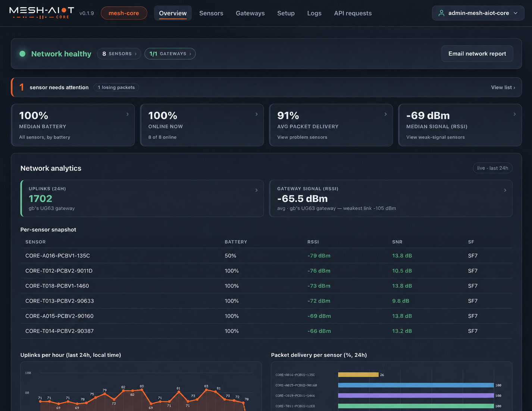Open the Setup tab
The height and width of the screenshot is (411, 532).
coord(286,13)
